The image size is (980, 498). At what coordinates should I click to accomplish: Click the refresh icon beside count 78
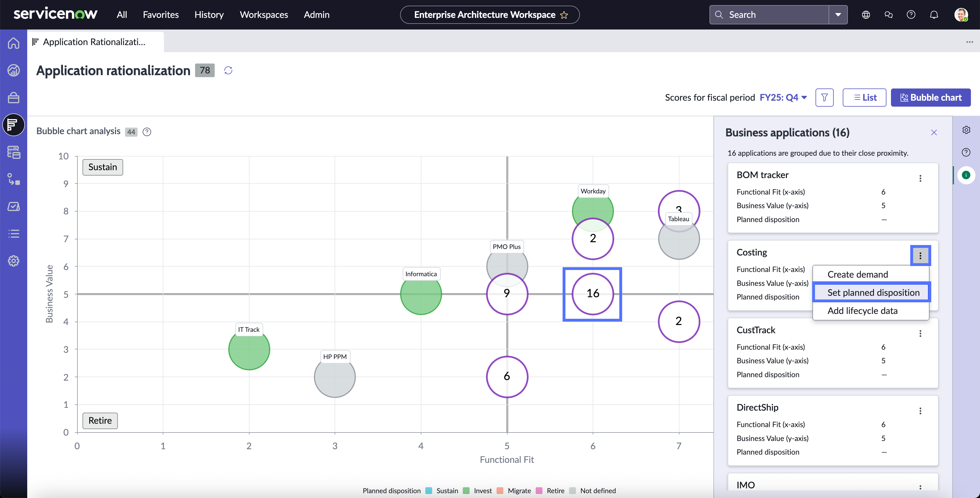tap(228, 70)
